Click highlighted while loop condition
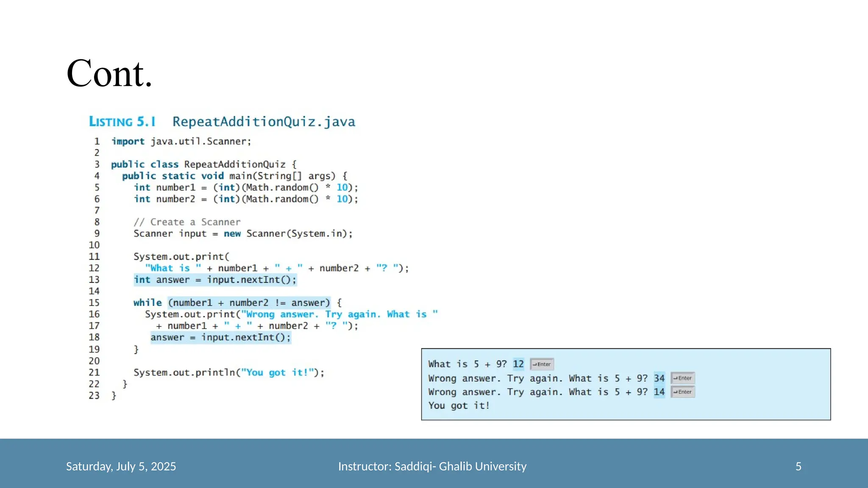The height and width of the screenshot is (488, 868). tap(249, 303)
